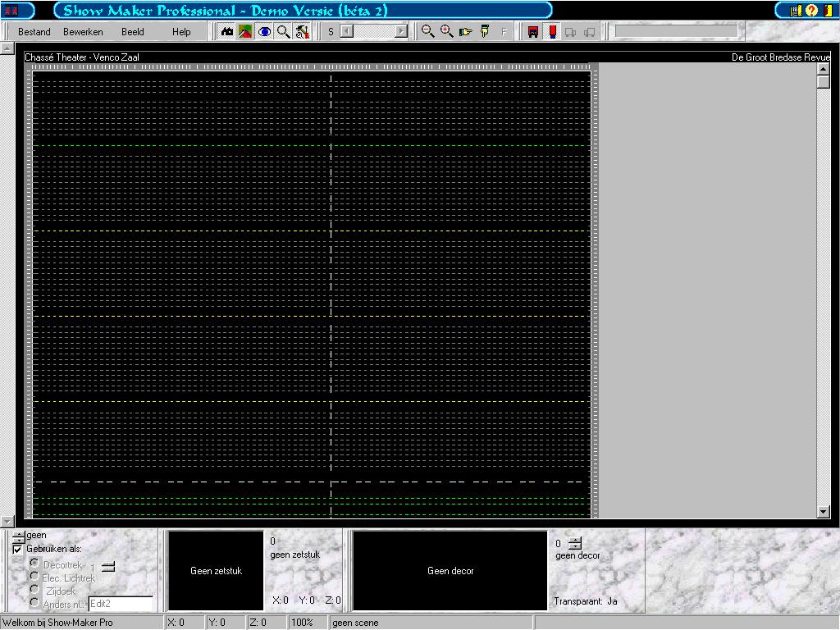
Task: Click the Edit2 text field
Action: point(121,604)
